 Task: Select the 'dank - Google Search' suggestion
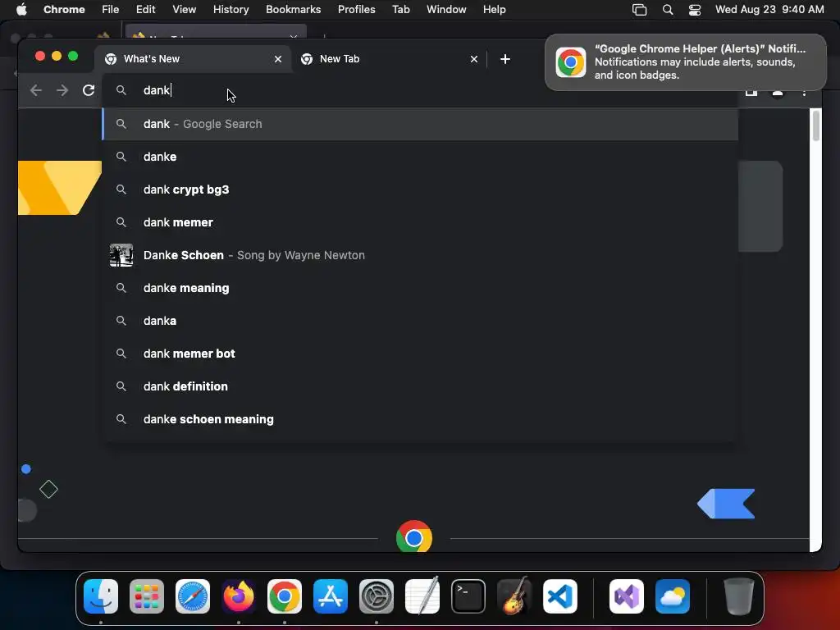tap(420, 124)
